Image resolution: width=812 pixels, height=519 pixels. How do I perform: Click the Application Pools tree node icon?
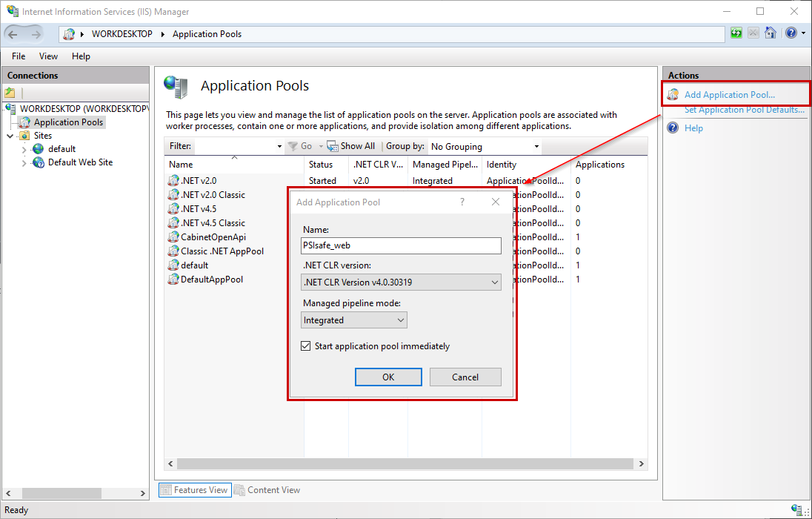25,122
